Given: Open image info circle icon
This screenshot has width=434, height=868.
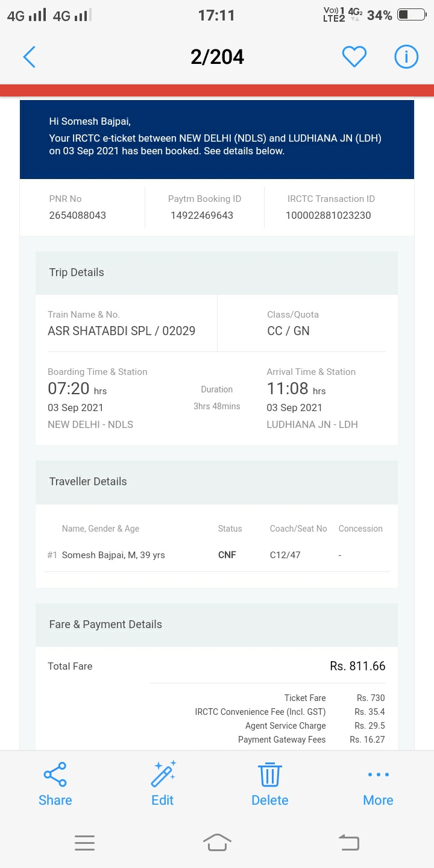Looking at the screenshot, I should 406,57.
